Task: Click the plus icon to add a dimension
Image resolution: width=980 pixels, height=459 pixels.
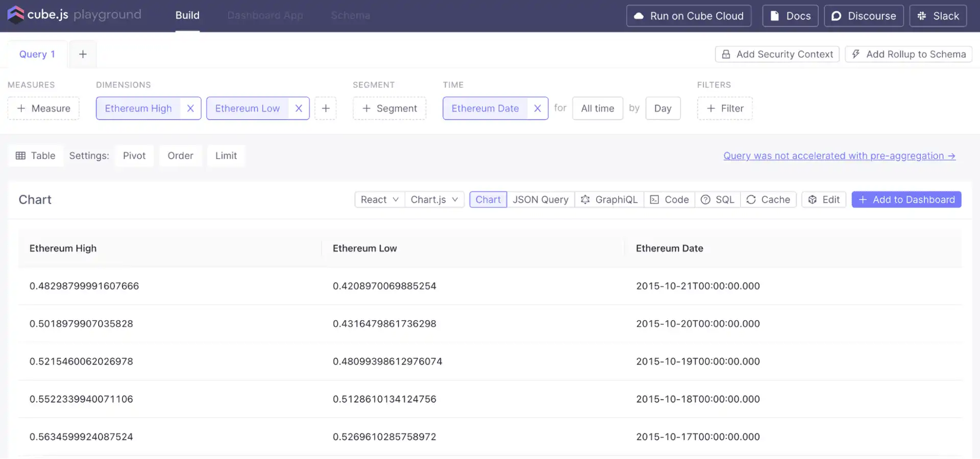Action: [326, 108]
